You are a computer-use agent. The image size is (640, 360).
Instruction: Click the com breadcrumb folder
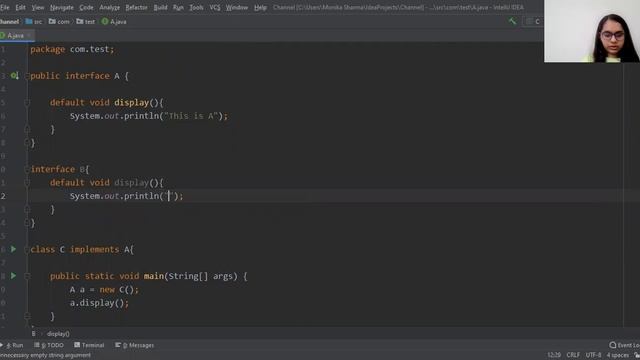point(60,22)
